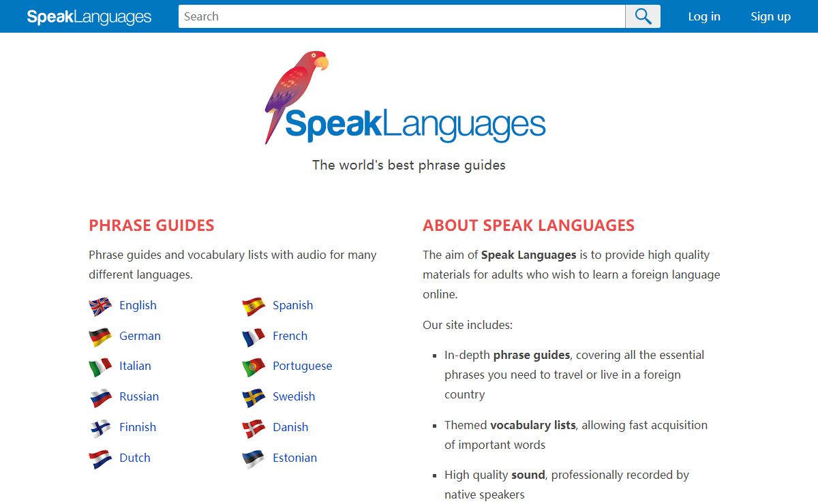818x504 pixels.
Task: Open the French phrase guide link
Action: [290, 336]
